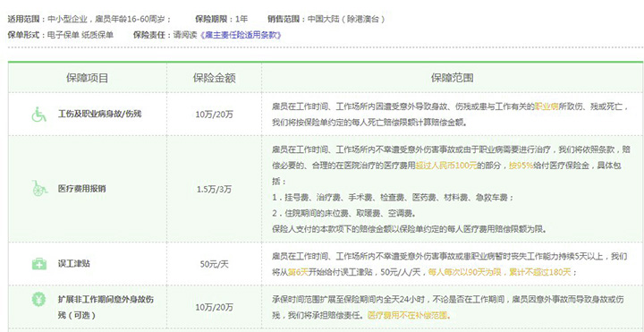Click the 保障范围 column header
Image resolution: width=644 pixels, height=332 pixels.
452,78
